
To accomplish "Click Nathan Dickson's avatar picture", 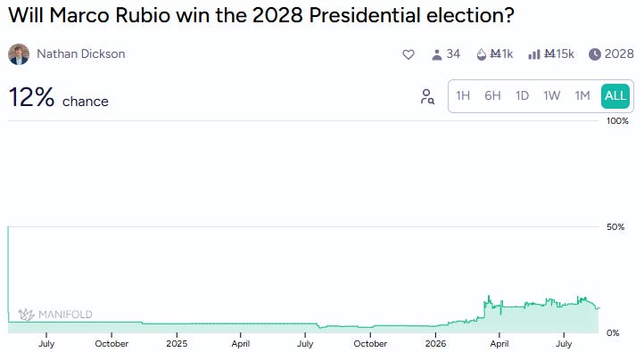I will 19,54.
